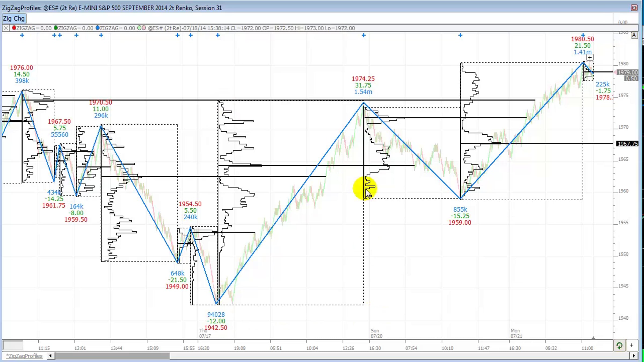Viewport: 644px width, 362px height.
Task: Click the blue 164k volume label
Action: tap(76, 206)
